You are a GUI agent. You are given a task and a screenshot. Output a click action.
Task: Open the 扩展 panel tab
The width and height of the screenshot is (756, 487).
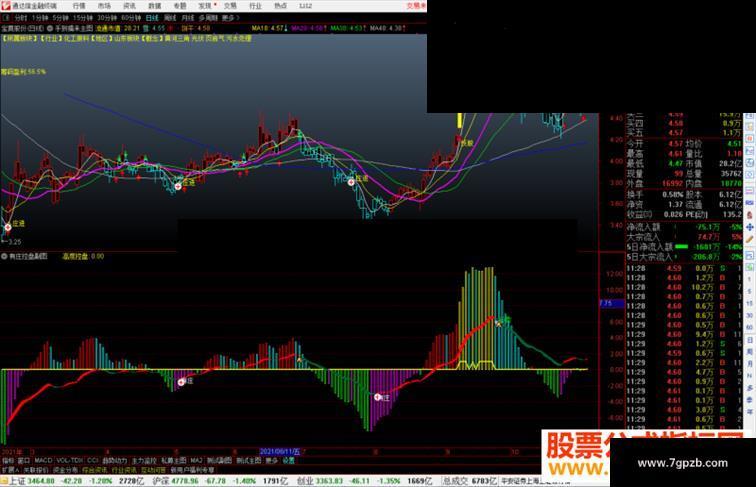click(10, 469)
